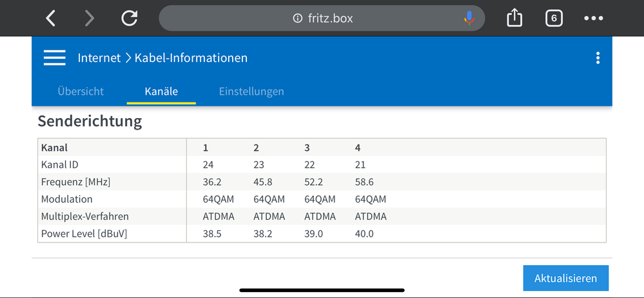Screen dimensions: 644x298
Task: Click the site info icon in address bar
Action: [x=297, y=18]
